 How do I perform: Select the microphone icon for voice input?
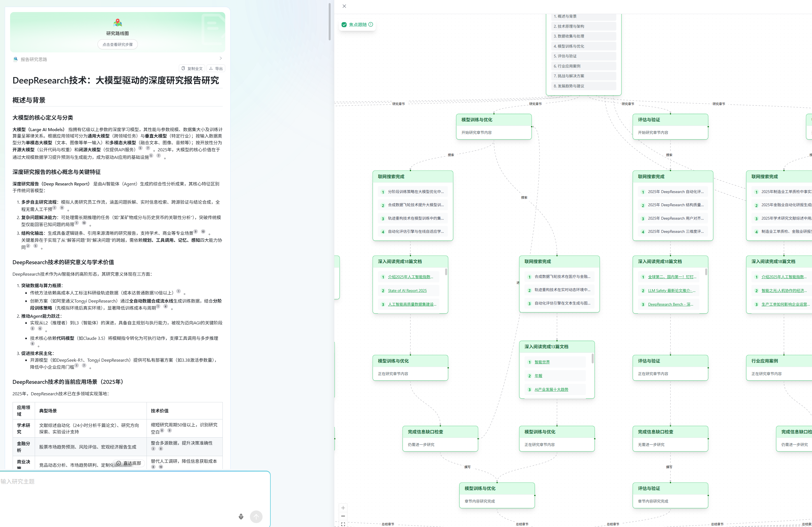pyautogui.click(x=241, y=516)
